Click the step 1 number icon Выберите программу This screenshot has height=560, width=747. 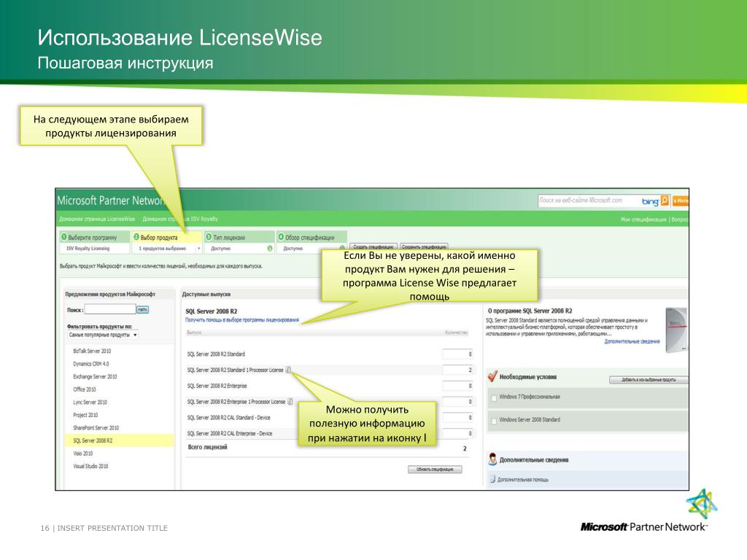[x=64, y=237]
